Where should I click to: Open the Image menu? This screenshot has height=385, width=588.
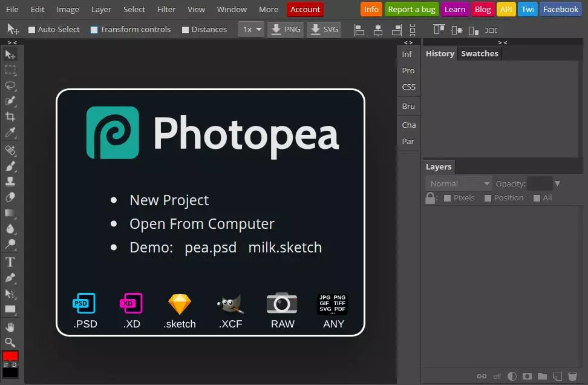68,9
